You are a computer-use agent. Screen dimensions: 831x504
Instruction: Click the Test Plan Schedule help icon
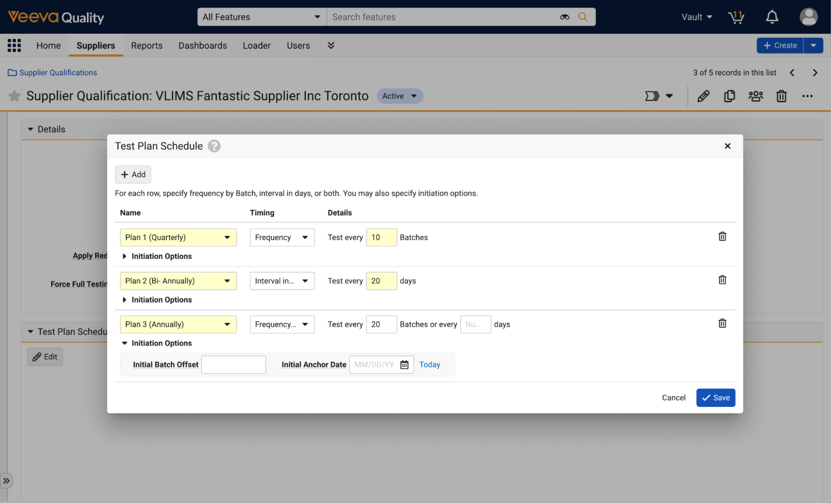[214, 146]
